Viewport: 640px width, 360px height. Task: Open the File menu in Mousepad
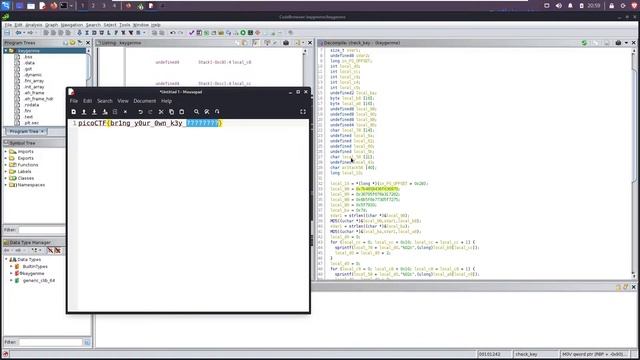[x=73, y=101]
